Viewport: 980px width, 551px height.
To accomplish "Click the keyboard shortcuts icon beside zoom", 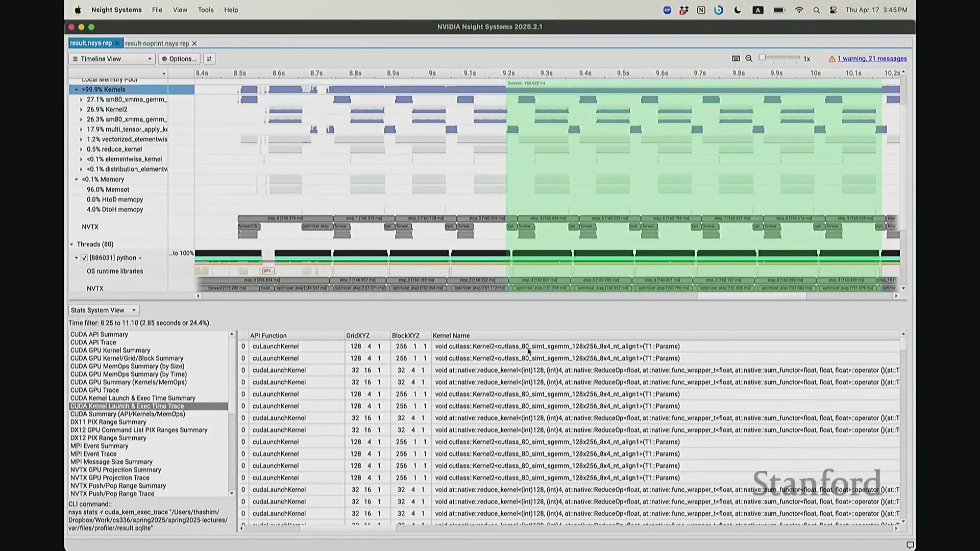I will click(x=736, y=59).
